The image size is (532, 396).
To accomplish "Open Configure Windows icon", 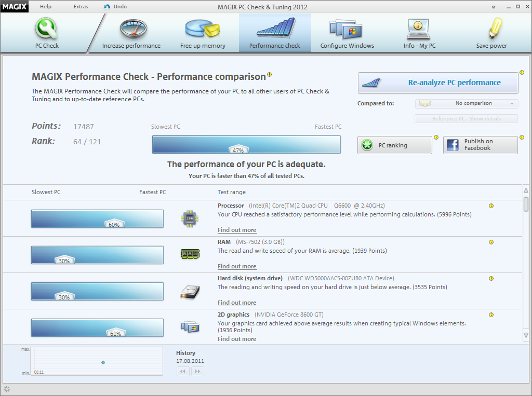I will [x=345, y=29].
